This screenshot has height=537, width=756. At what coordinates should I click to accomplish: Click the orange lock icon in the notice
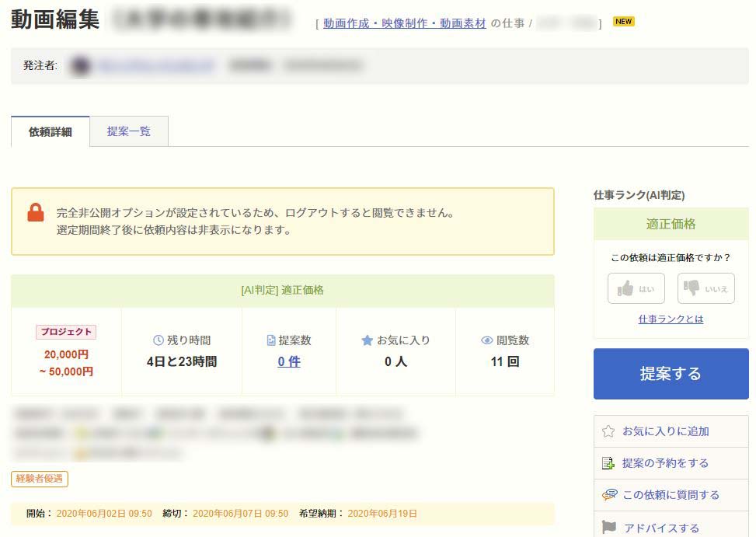click(36, 213)
